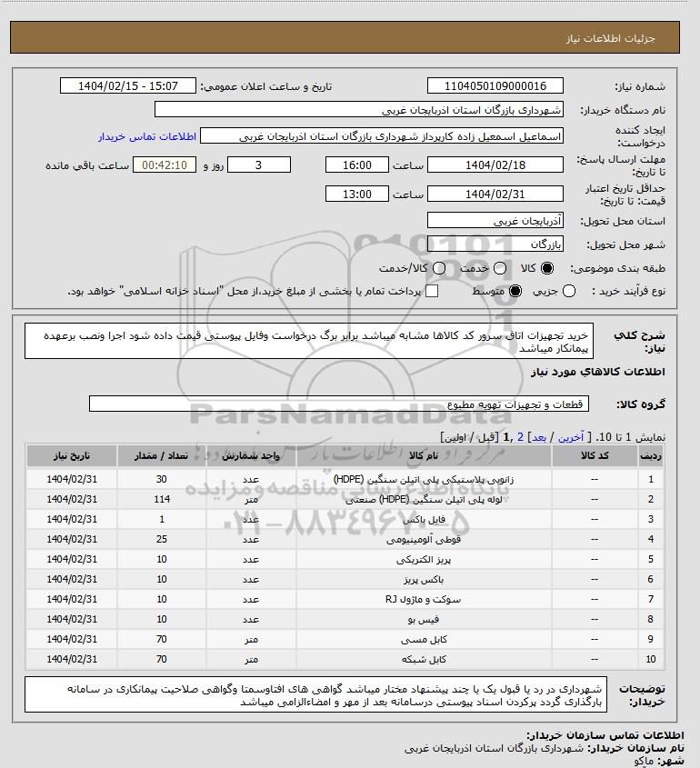Click item name فایل باکس

tap(424, 519)
